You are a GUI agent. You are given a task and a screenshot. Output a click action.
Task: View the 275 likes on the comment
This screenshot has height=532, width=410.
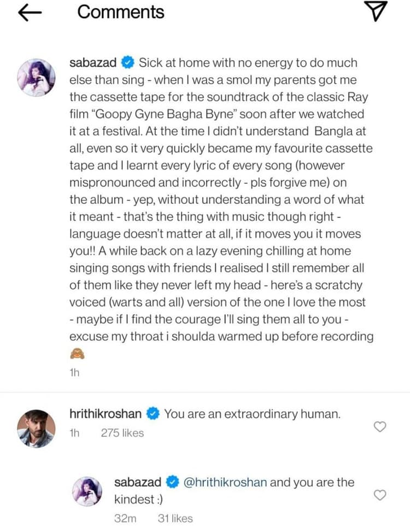[x=122, y=433]
